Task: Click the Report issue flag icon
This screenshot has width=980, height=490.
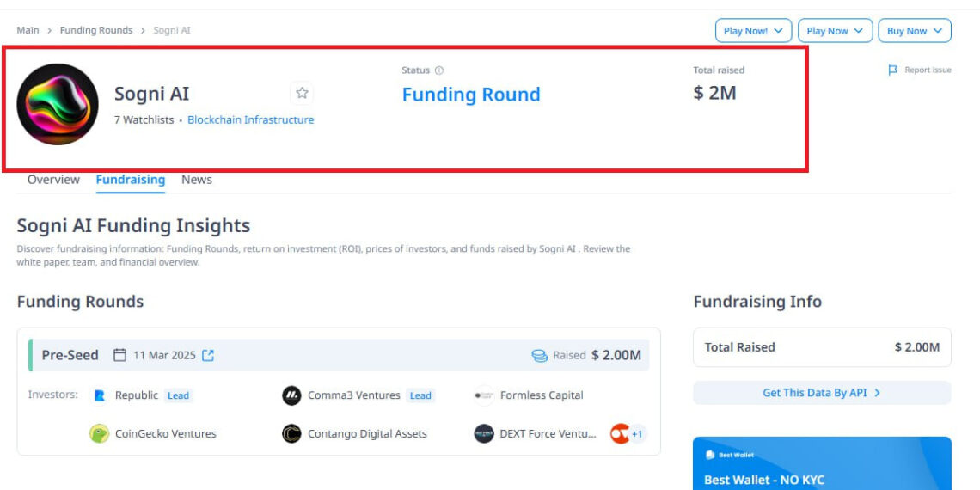Action: tap(893, 70)
